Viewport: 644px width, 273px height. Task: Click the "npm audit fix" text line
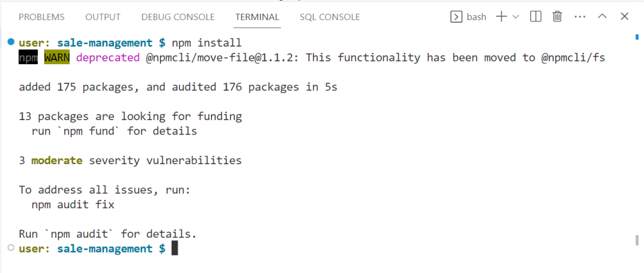click(x=73, y=204)
